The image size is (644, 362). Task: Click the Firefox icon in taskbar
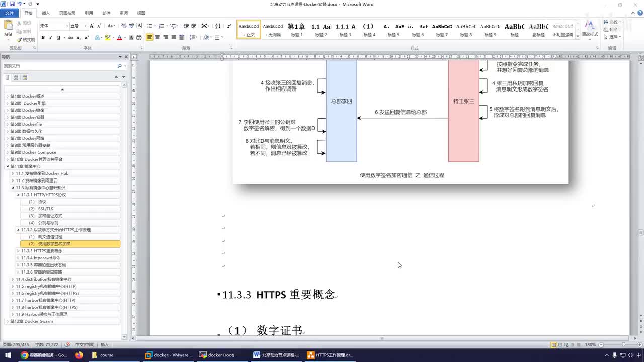click(x=78, y=355)
